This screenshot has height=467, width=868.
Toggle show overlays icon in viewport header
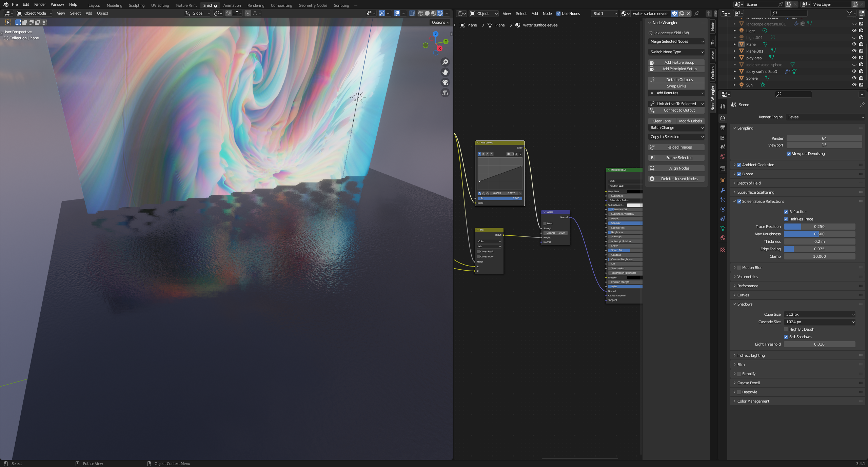[x=397, y=13]
